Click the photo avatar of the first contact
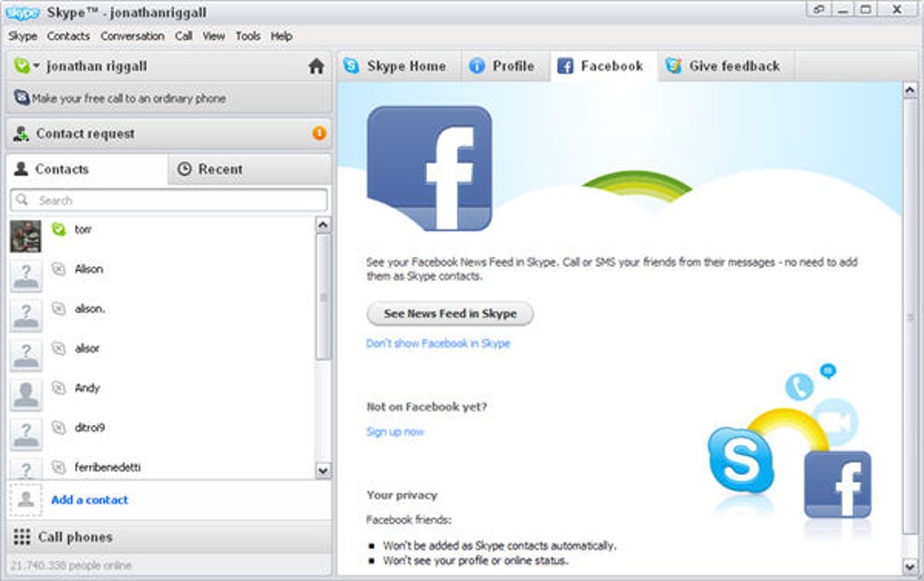Screen dimensions: 924x581 tap(26, 236)
